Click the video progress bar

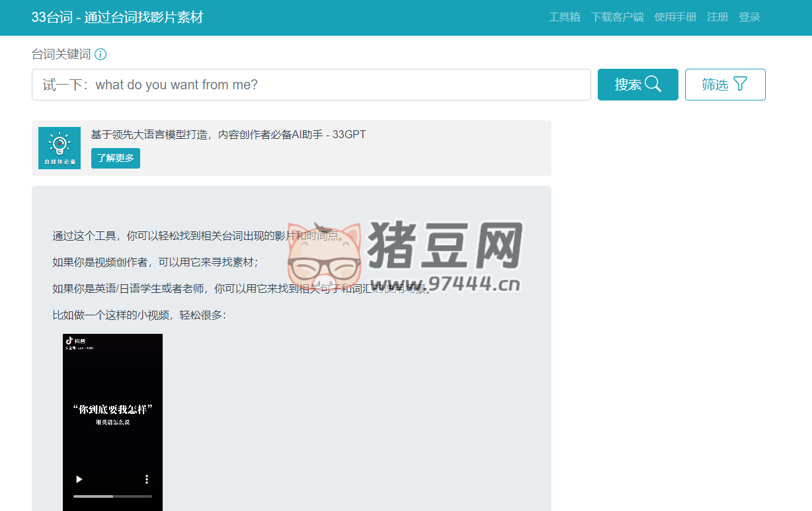[112, 495]
